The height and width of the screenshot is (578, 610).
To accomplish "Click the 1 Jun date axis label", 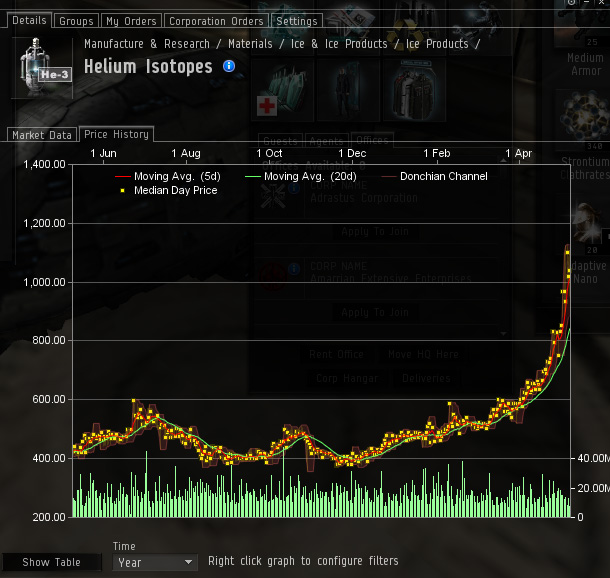I will pos(103,153).
